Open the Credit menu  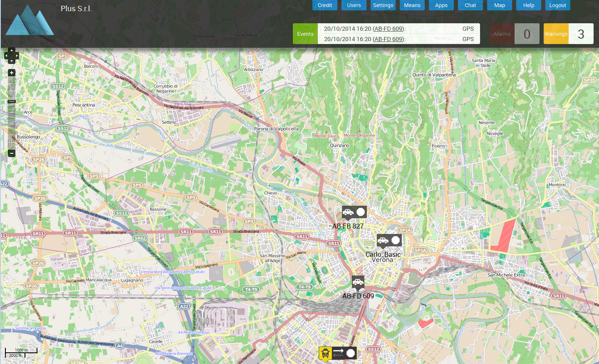tap(325, 5)
